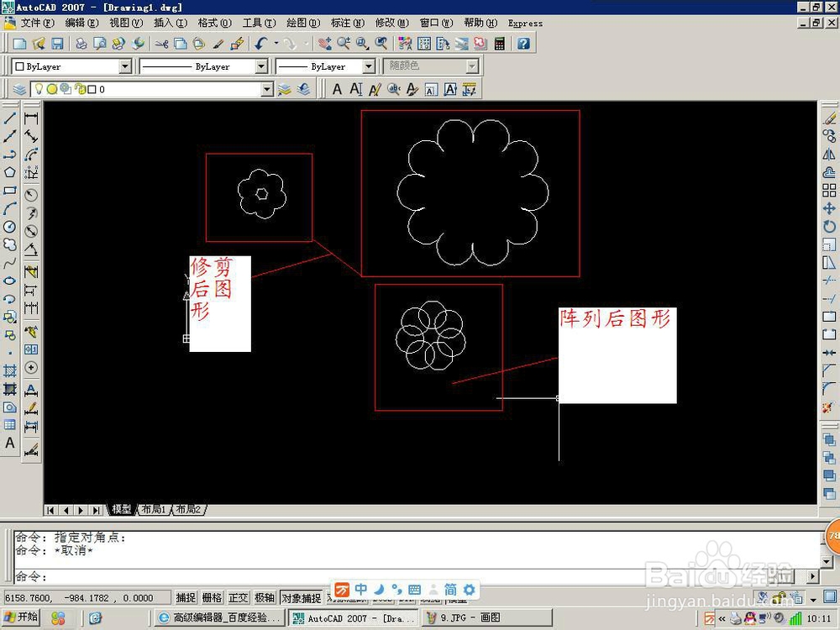Screen dimensions: 840x630
Task: Choose the Linear dimension tool
Action: click(31, 118)
